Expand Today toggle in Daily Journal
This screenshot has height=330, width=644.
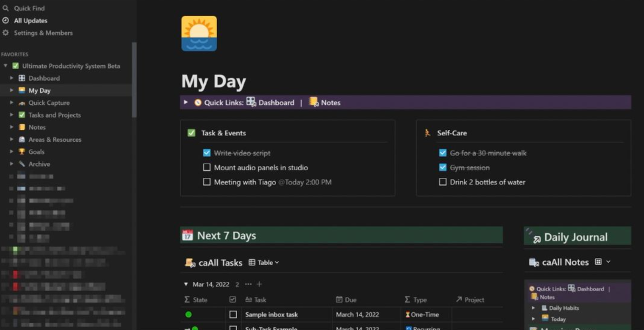click(x=533, y=319)
